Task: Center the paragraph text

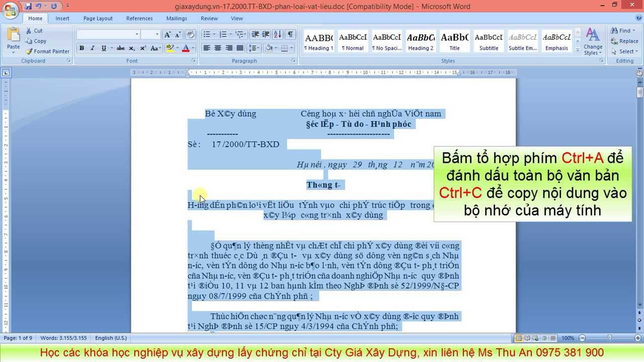Action: (218, 48)
